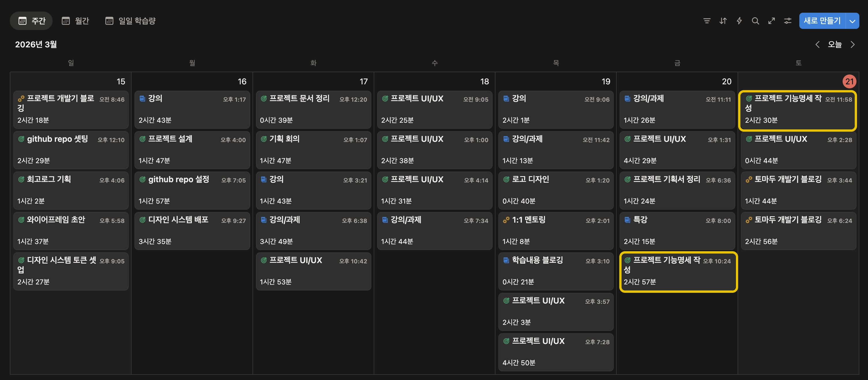The image size is (868, 380).
Task: Click gear icon on 1:1 멘토링 card
Action: click(506, 220)
